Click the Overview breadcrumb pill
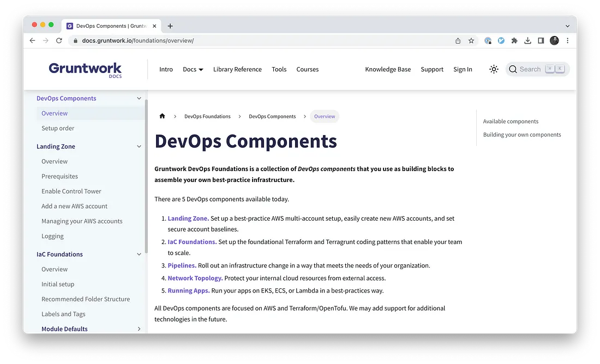 click(325, 116)
